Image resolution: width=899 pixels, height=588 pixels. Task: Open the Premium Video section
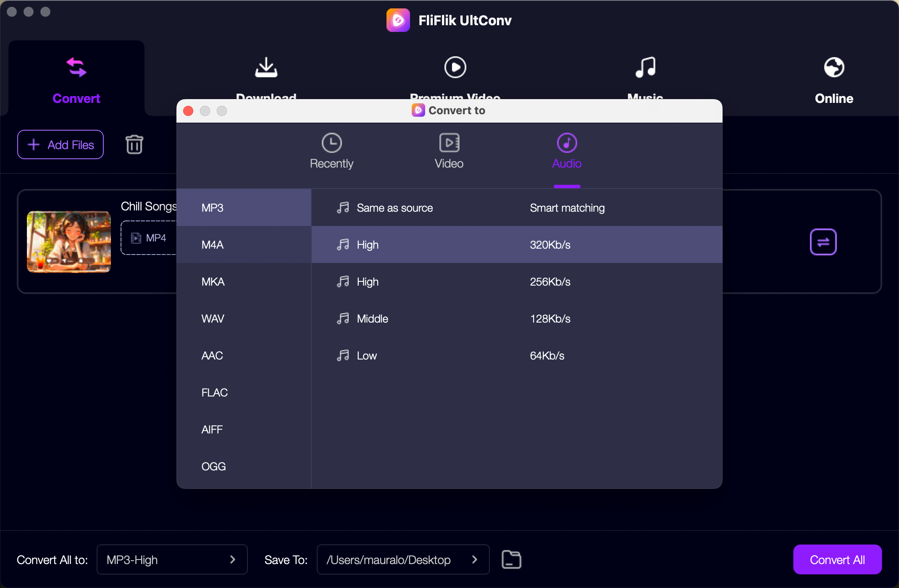(x=455, y=76)
